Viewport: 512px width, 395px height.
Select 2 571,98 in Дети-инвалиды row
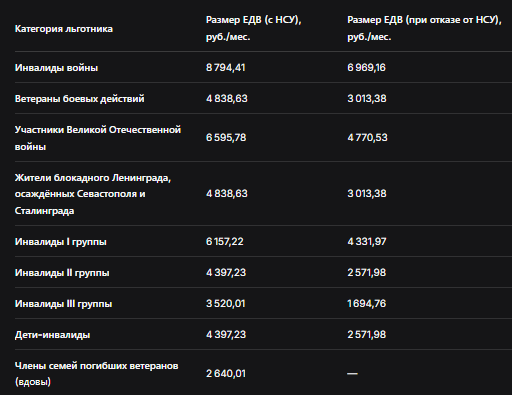coord(367,335)
